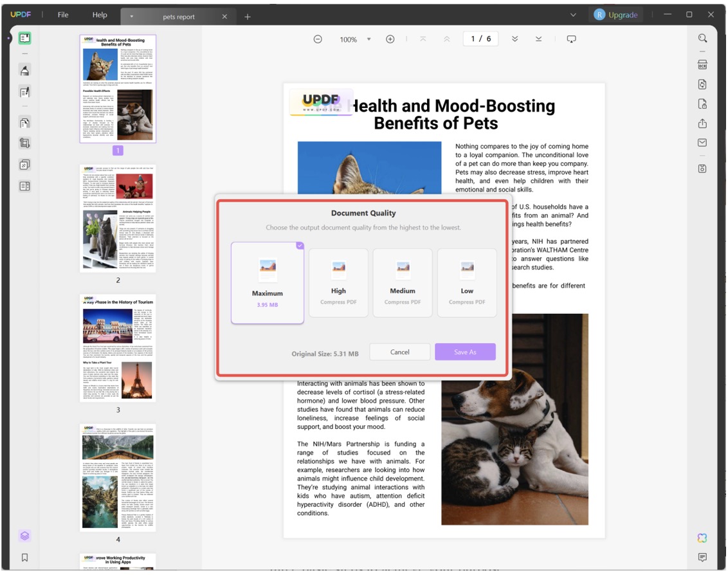Select the High compression quality option
728x575 pixels.
click(338, 283)
